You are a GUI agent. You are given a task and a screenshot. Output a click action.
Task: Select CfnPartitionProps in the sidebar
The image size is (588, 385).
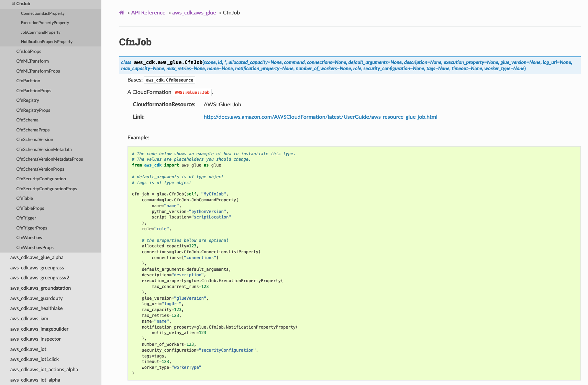[x=34, y=90]
